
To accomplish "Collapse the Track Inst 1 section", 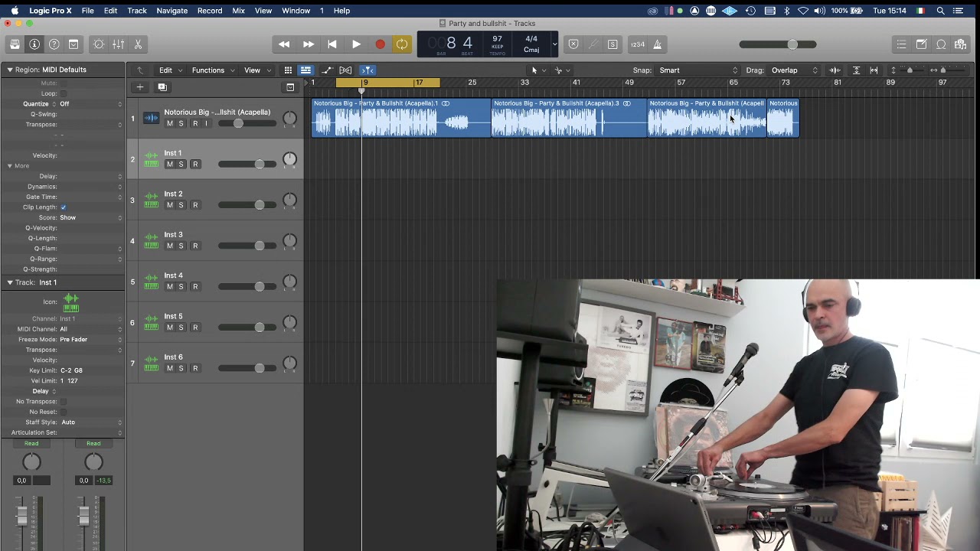I will pyautogui.click(x=10, y=282).
